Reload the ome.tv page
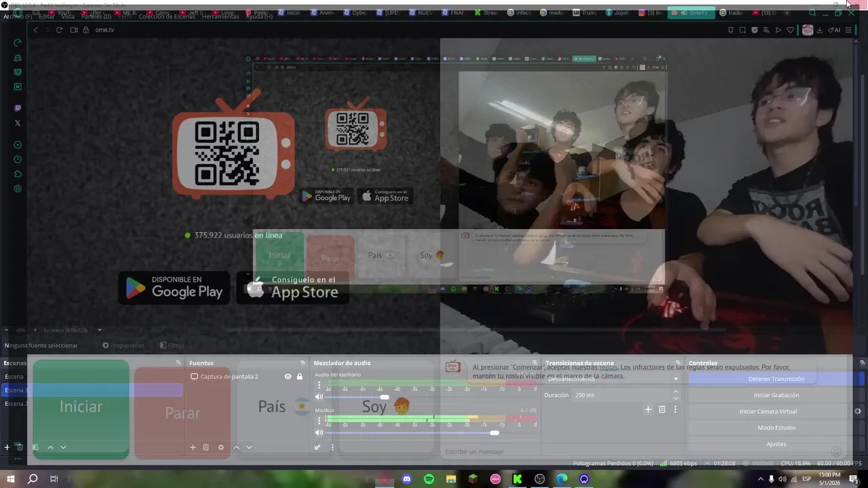Image resolution: width=868 pixels, height=488 pixels. coord(59,30)
